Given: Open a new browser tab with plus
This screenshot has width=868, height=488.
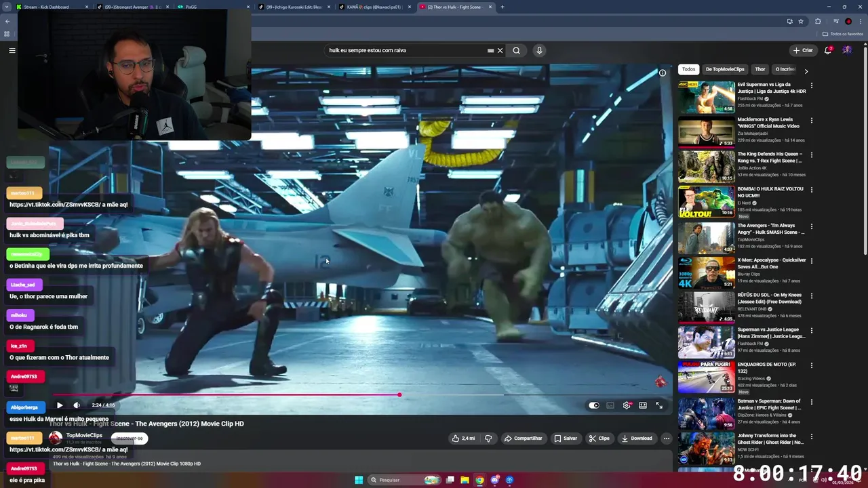Looking at the screenshot, I should pyautogui.click(x=502, y=7).
